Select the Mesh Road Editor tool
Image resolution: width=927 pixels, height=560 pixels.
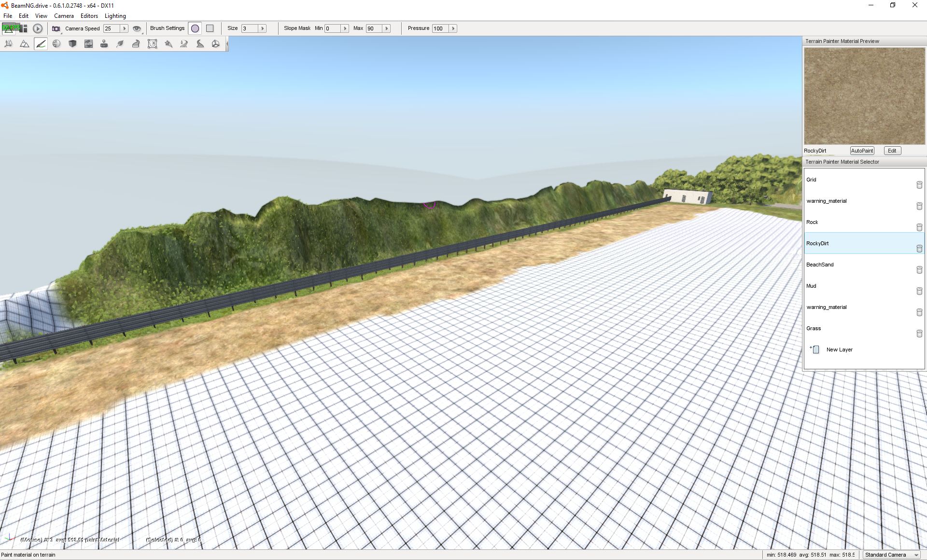pos(136,44)
